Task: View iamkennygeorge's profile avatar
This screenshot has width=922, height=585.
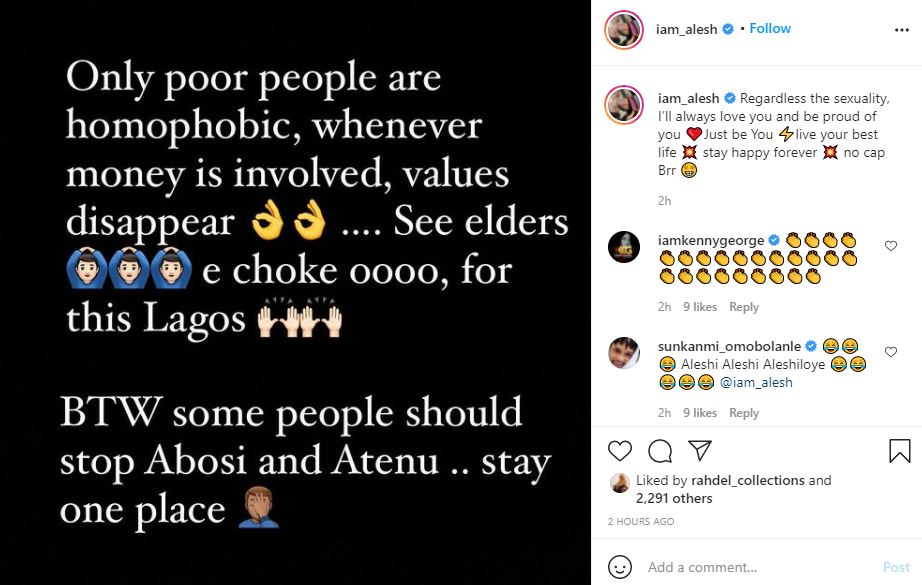Action: 624,247
